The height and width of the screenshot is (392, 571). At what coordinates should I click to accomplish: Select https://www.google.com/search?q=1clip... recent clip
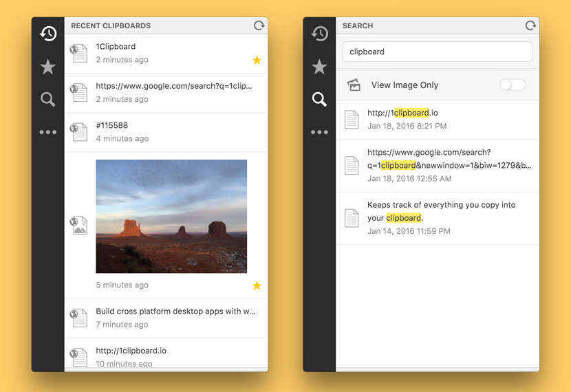coord(173,86)
